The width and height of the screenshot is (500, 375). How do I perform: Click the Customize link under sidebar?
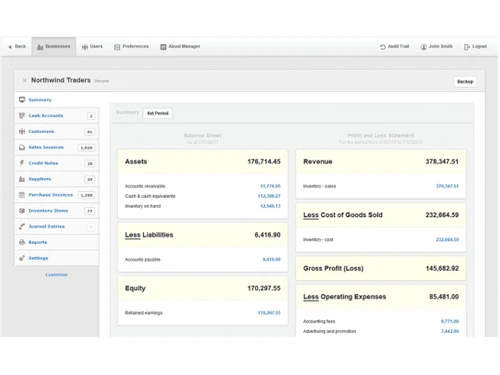coord(56,275)
